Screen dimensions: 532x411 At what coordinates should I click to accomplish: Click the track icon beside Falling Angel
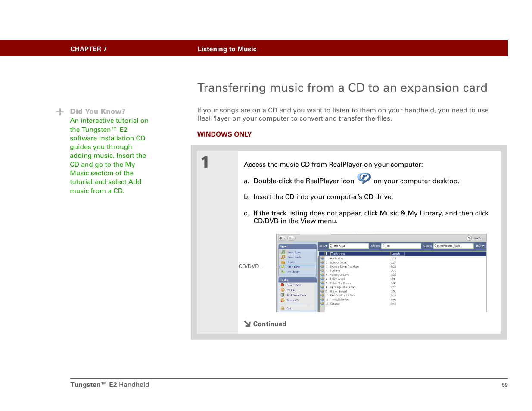(322, 279)
